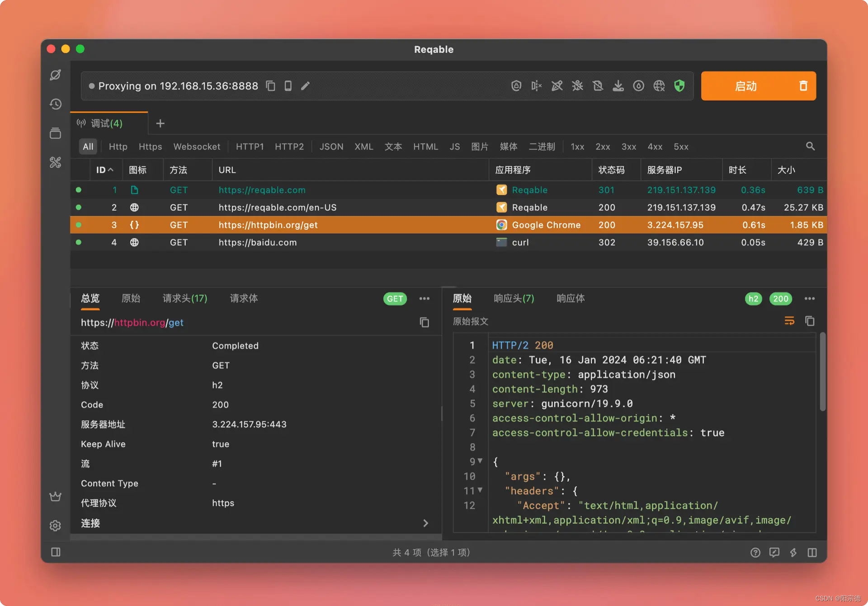Add a new tab with the plus button
The image size is (868, 606).
160,123
